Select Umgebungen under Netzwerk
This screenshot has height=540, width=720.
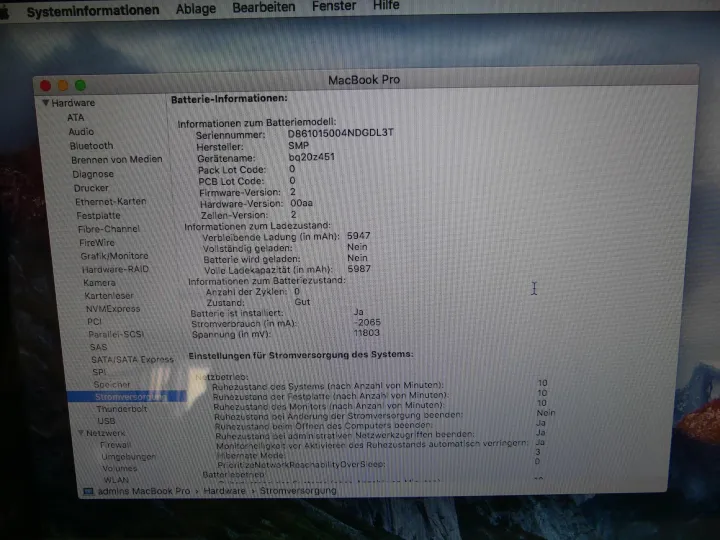pos(128,456)
